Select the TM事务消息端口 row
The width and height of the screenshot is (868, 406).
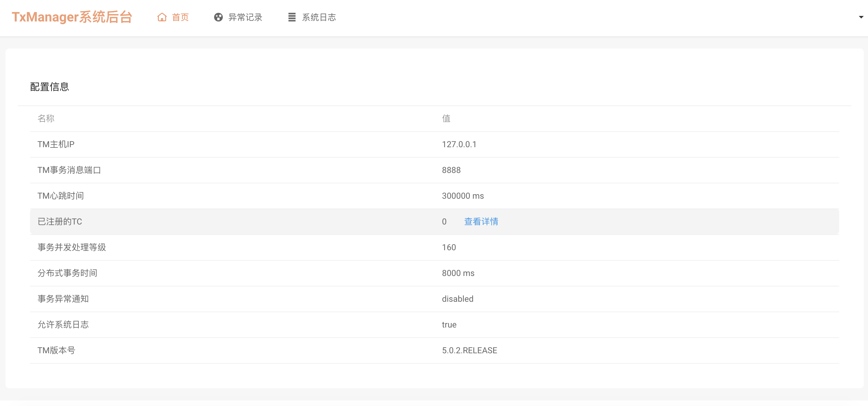click(69, 170)
